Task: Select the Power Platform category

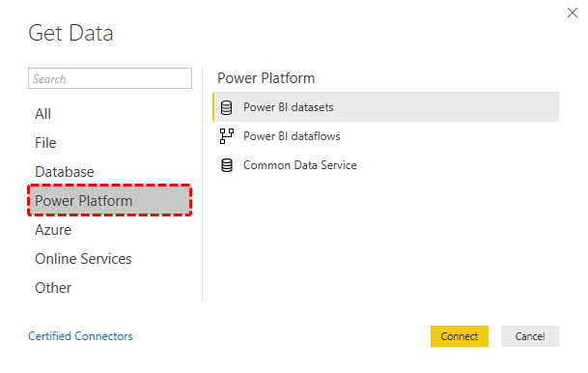Action: tap(109, 200)
